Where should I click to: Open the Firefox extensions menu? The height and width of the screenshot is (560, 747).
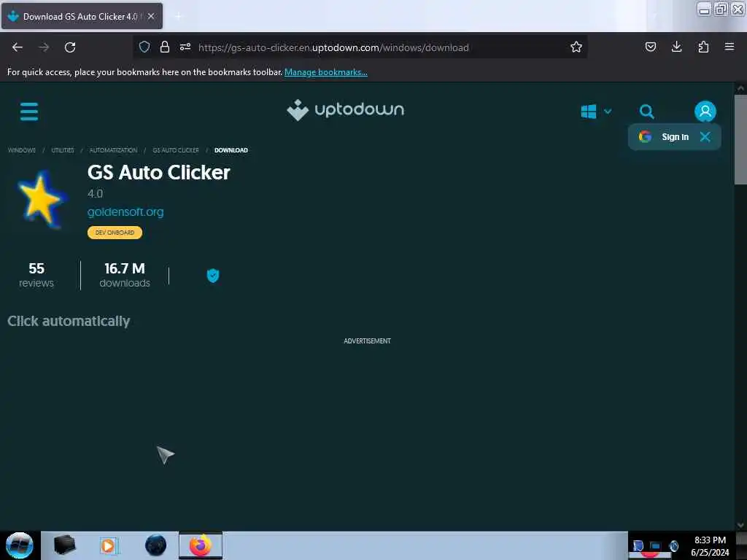pos(703,47)
